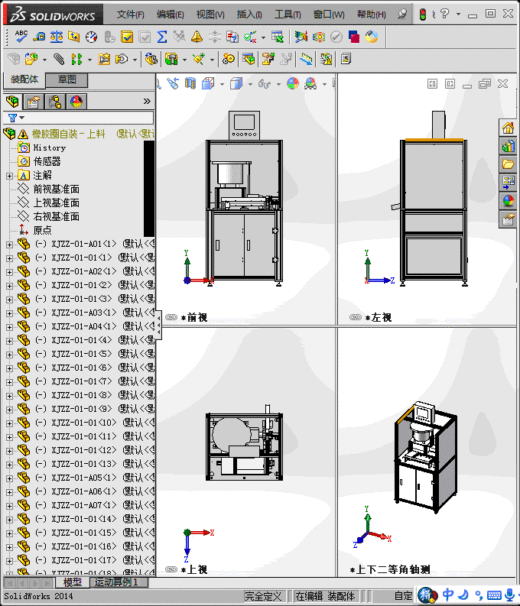
Task: Expand the 注解 tree node
Action: tap(9, 176)
